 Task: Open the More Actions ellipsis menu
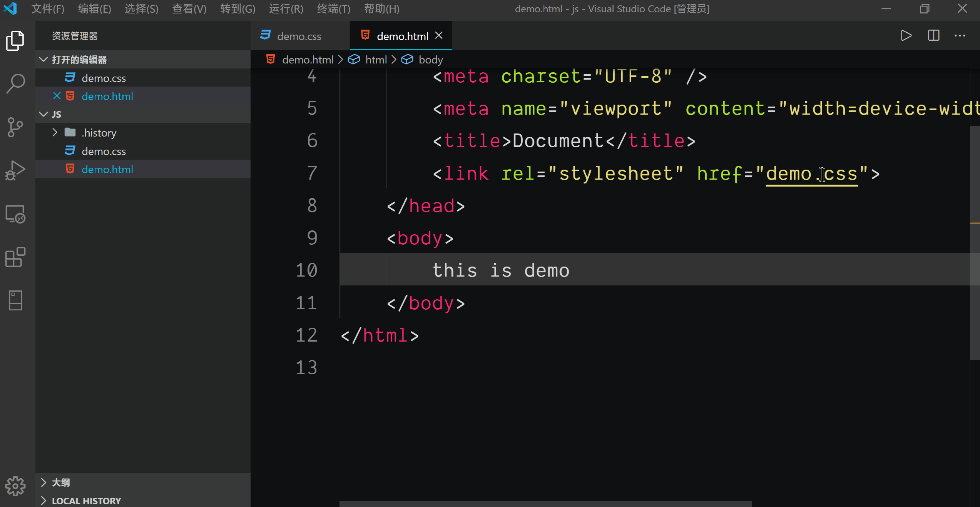pos(960,36)
